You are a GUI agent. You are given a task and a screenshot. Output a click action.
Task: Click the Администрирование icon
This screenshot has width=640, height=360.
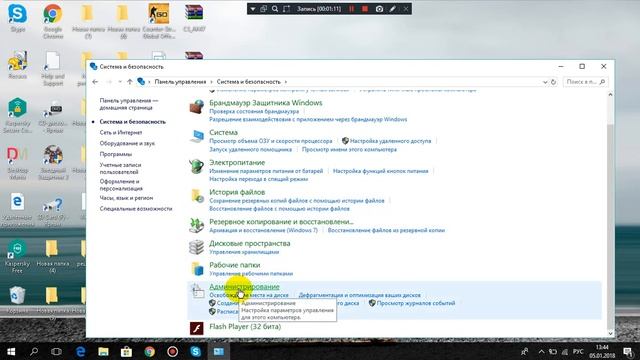[198, 291]
